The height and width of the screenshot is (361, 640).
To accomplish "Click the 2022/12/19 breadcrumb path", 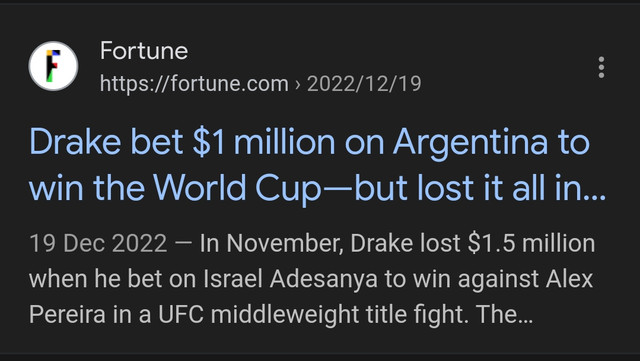I will (x=364, y=84).
